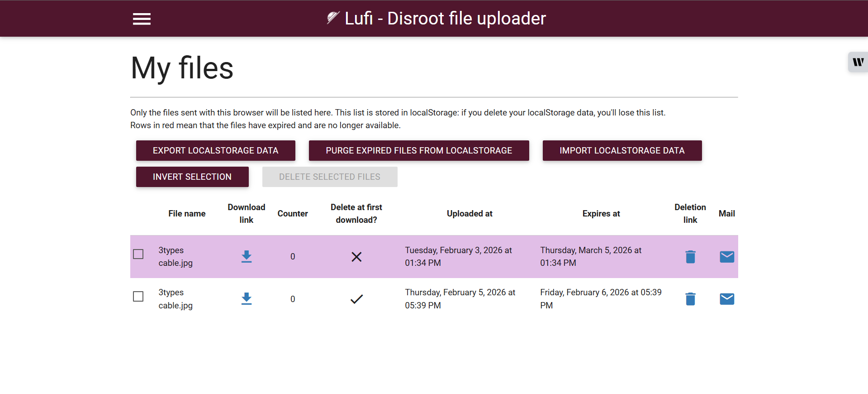The width and height of the screenshot is (868, 394).
Task: Invert the current file selection
Action: tap(192, 177)
